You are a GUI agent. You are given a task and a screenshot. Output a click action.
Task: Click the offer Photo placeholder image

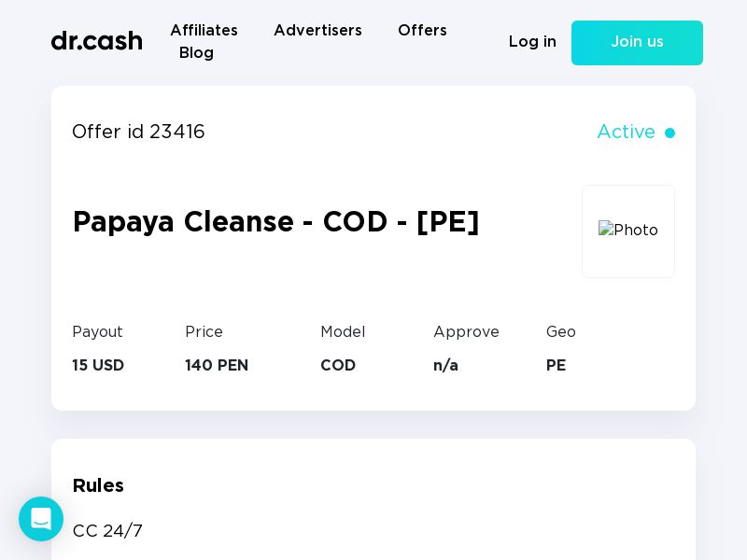(627, 231)
